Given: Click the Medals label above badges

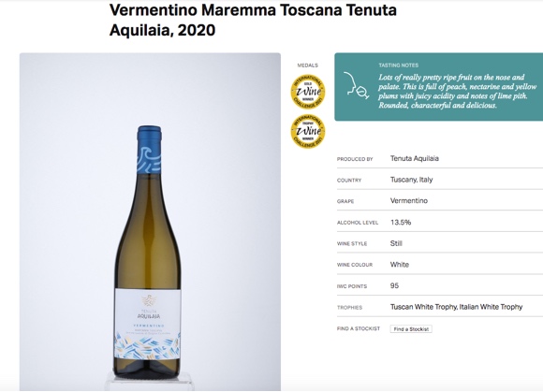Looking at the screenshot, I should 307,65.
